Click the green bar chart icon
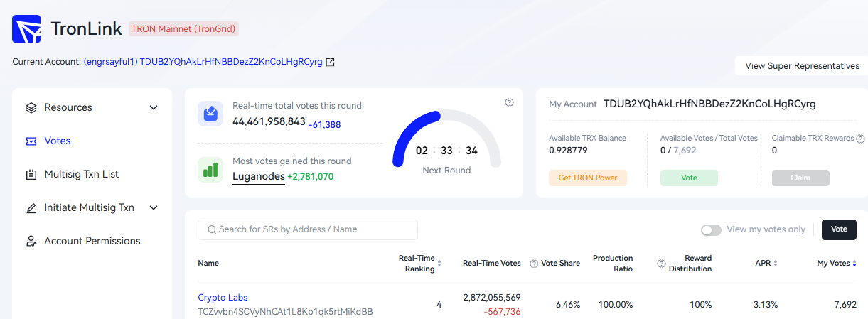Image resolution: width=868 pixels, height=319 pixels. [x=210, y=169]
